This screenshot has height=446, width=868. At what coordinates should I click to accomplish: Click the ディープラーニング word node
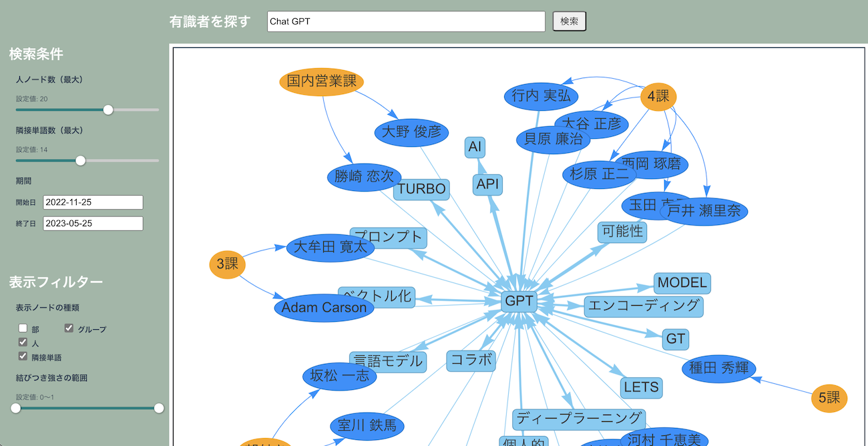(579, 419)
